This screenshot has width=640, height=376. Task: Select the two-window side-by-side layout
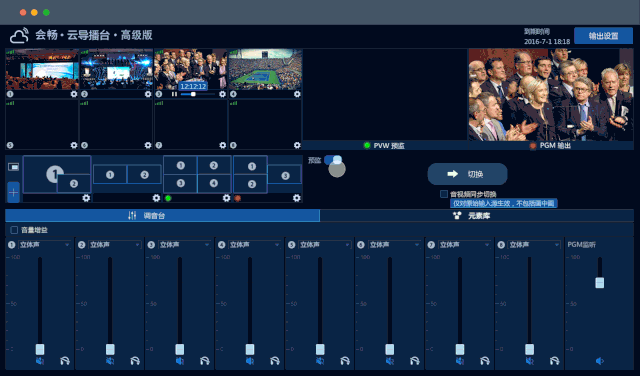coord(127,174)
